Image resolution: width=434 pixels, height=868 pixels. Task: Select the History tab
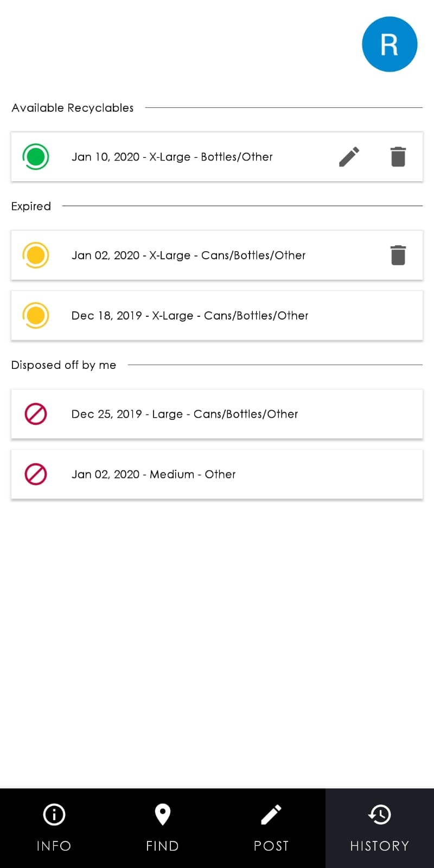coord(380,828)
